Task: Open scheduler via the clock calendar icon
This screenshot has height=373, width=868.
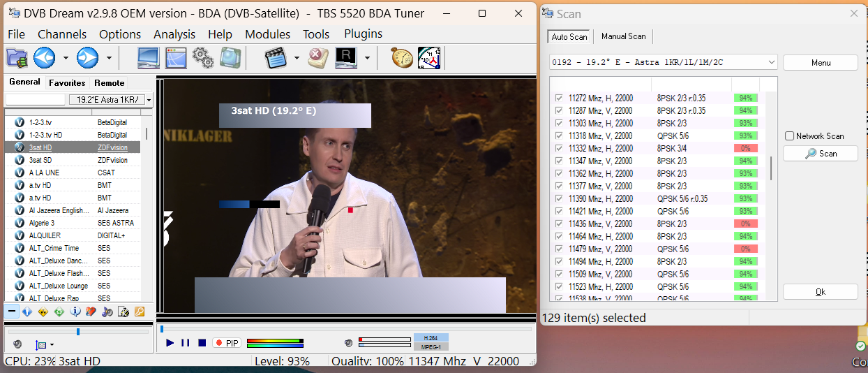Action: (x=429, y=58)
